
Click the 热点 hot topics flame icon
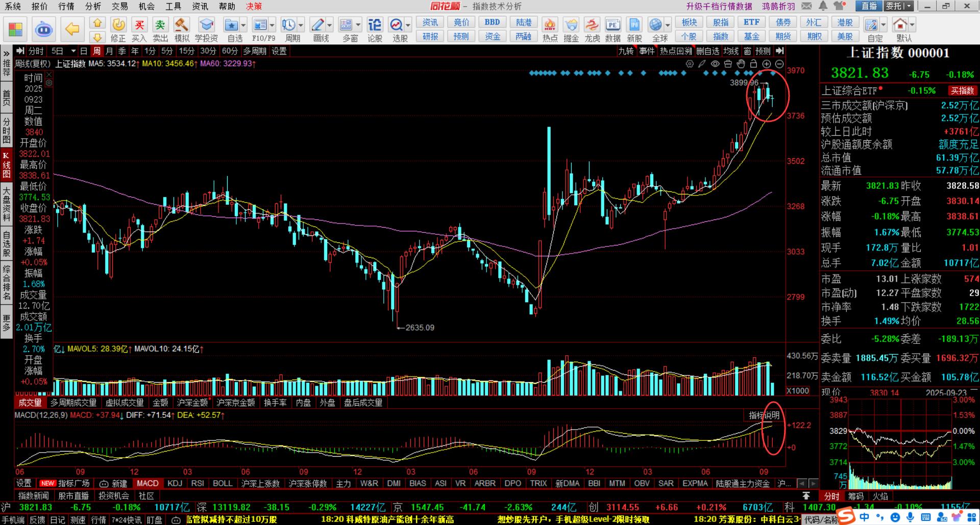tap(550, 30)
